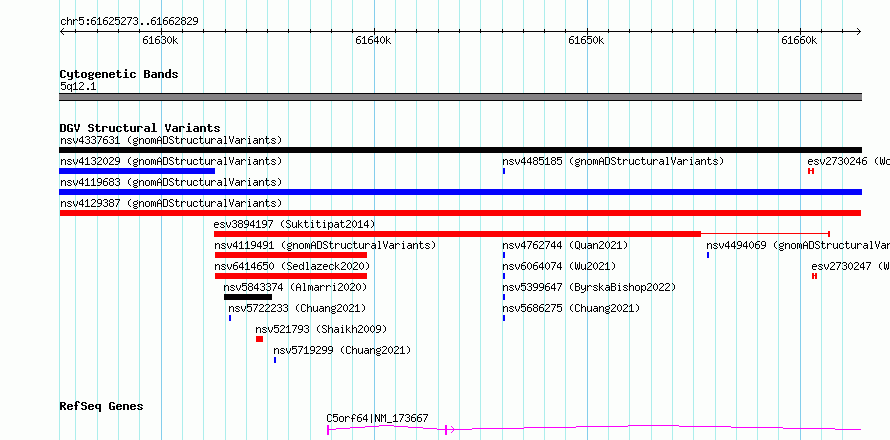Open nsv4129387 (gnomADStructuralVariants) label
Viewport: 890px width, 440px height.
click(171, 203)
